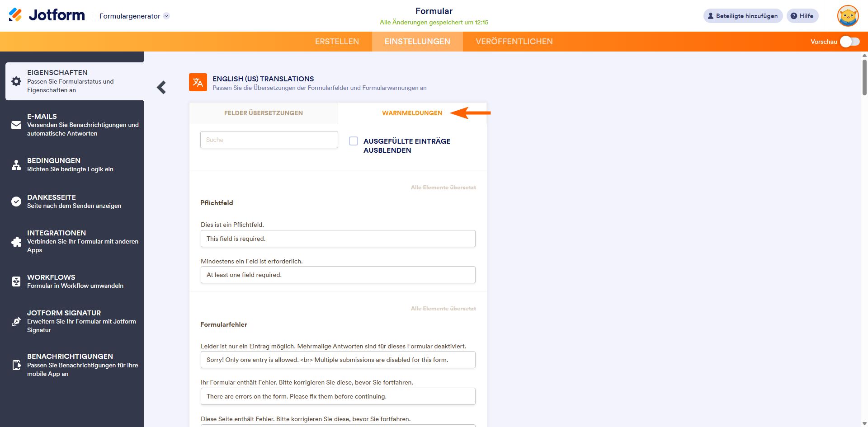Open Benachrichtigungen mobile app settings

click(x=72, y=365)
